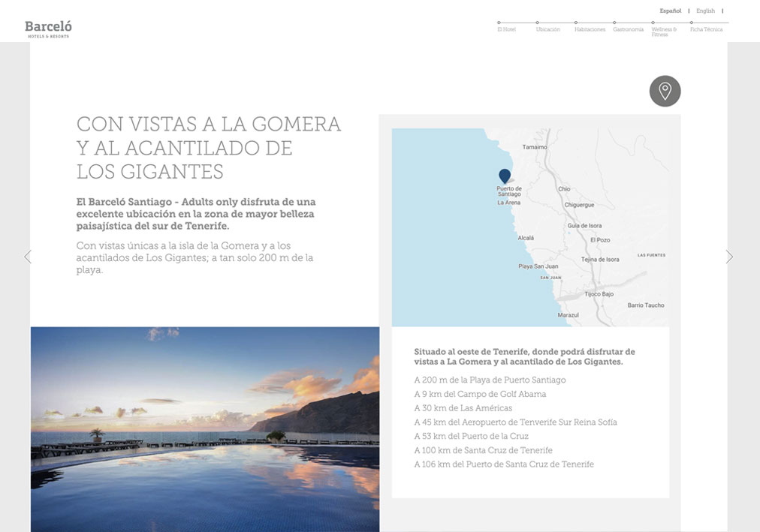Switch language to Español
Image resolution: width=760 pixels, height=532 pixels.
[x=671, y=11]
